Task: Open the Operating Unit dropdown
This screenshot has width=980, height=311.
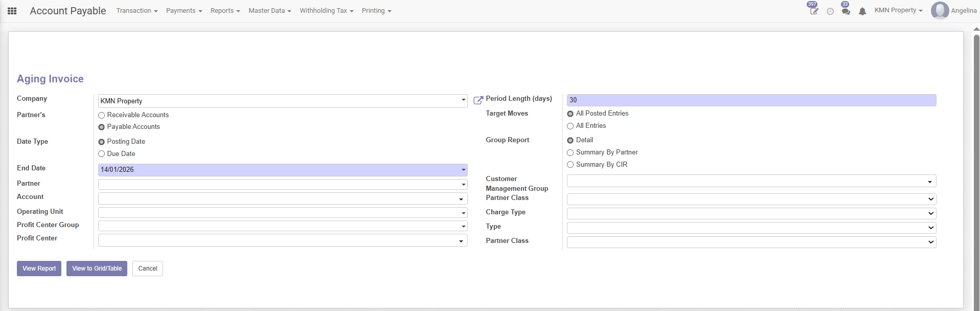Action: tap(463, 213)
